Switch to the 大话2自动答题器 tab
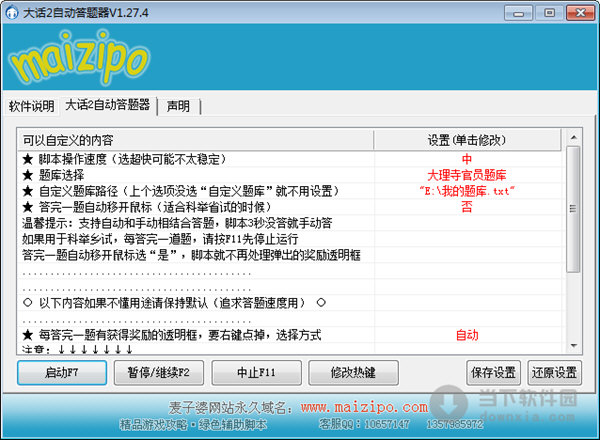The width and height of the screenshot is (600, 440). coord(108,105)
